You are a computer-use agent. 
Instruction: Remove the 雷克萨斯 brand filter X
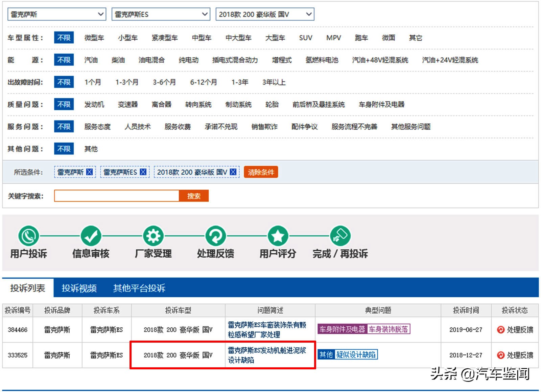(89, 172)
